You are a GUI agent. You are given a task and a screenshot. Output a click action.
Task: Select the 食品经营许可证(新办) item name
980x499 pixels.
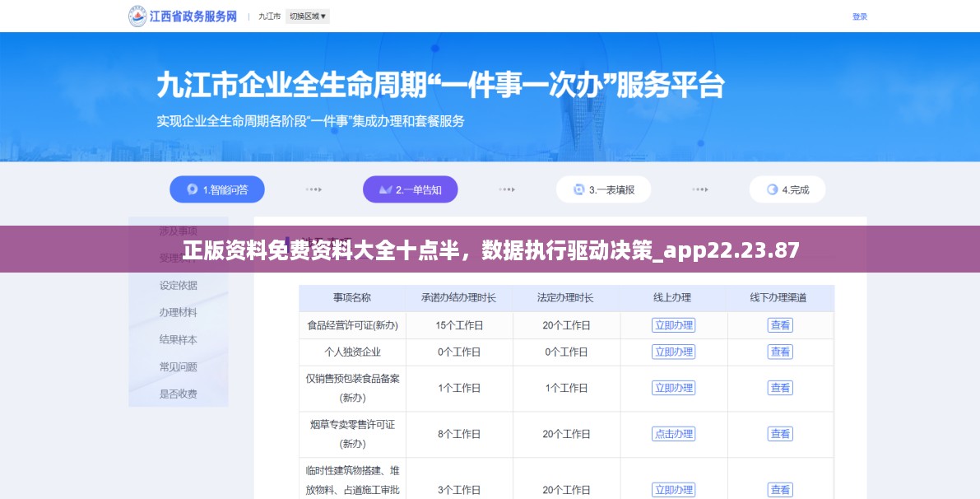click(x=352, y=325)
